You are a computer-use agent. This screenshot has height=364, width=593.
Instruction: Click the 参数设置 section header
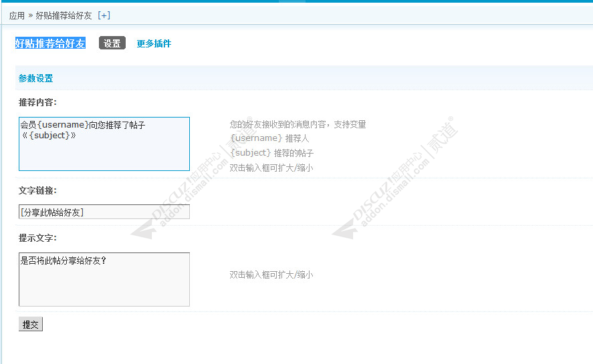coord(36,78)
